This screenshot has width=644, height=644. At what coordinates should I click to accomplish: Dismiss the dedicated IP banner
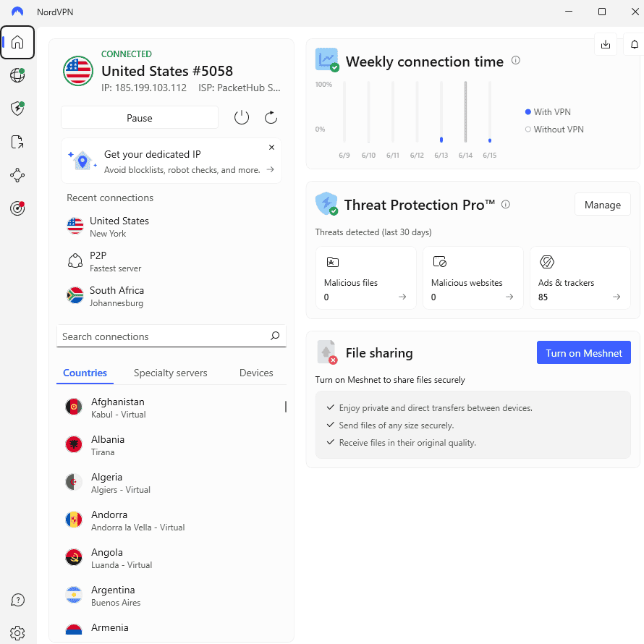point(271,148)
